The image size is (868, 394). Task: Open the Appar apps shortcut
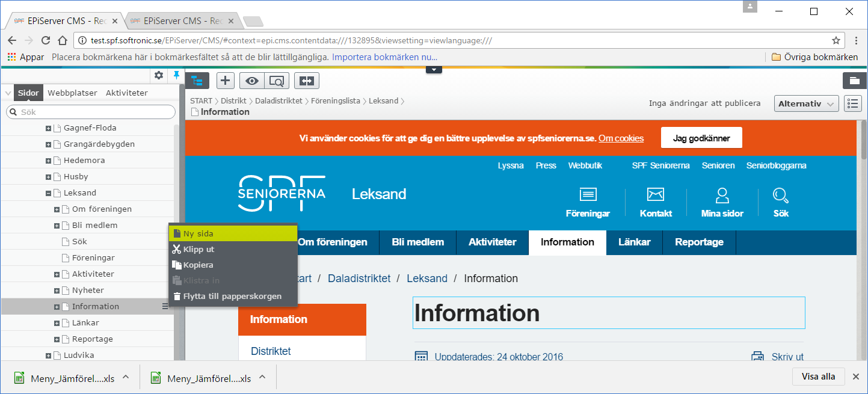click(x=26, y=57)
